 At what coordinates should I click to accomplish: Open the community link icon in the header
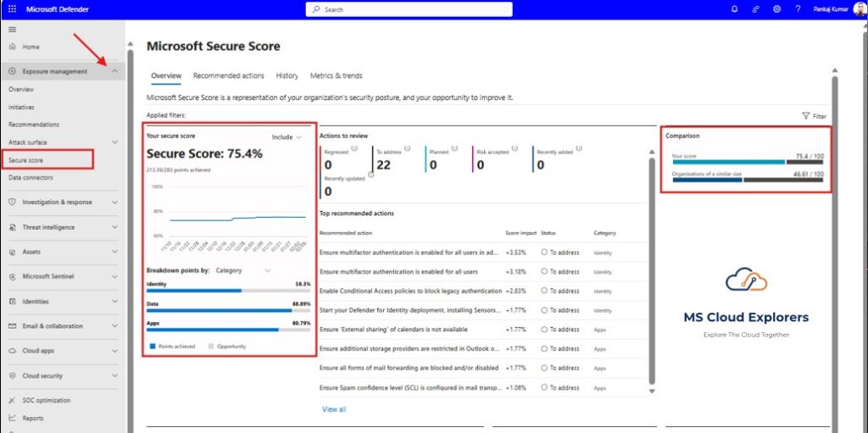pyautogui.click(x=755, y=9)
